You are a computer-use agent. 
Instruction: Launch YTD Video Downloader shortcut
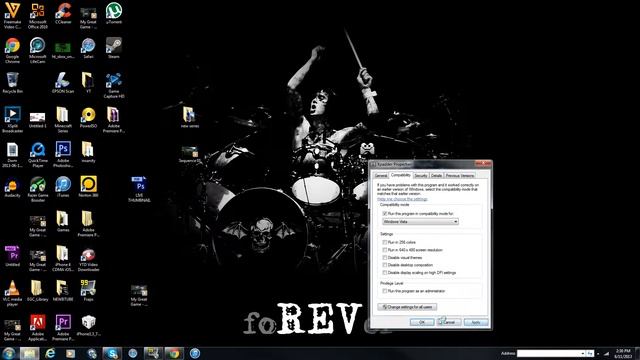tap(88, 258)
